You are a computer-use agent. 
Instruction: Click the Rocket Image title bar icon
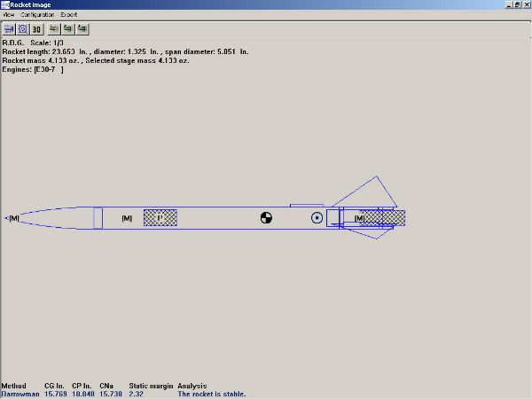click(x=5, y=4)
